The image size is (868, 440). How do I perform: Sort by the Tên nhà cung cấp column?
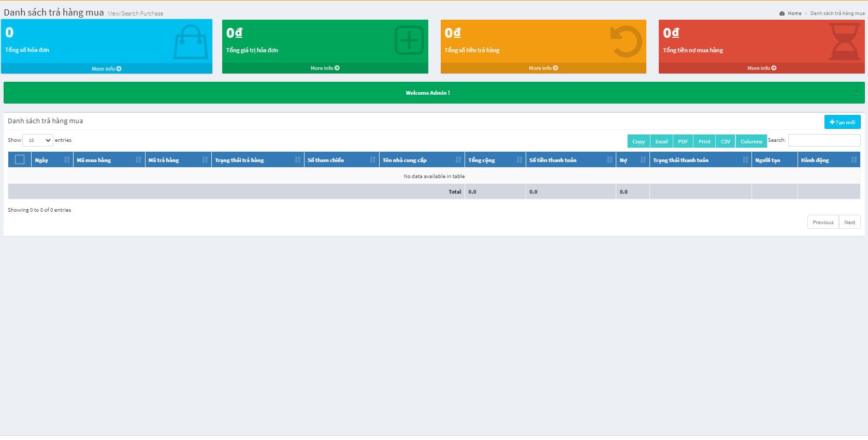(x=422, y=160)
